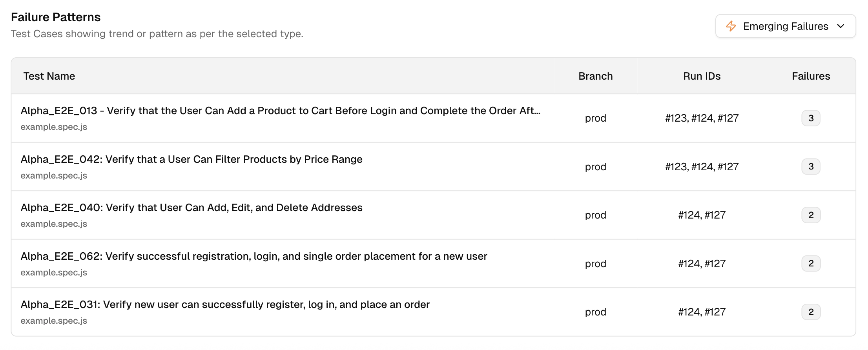Click the failures badge for Alpha_E2E_031

811,312
